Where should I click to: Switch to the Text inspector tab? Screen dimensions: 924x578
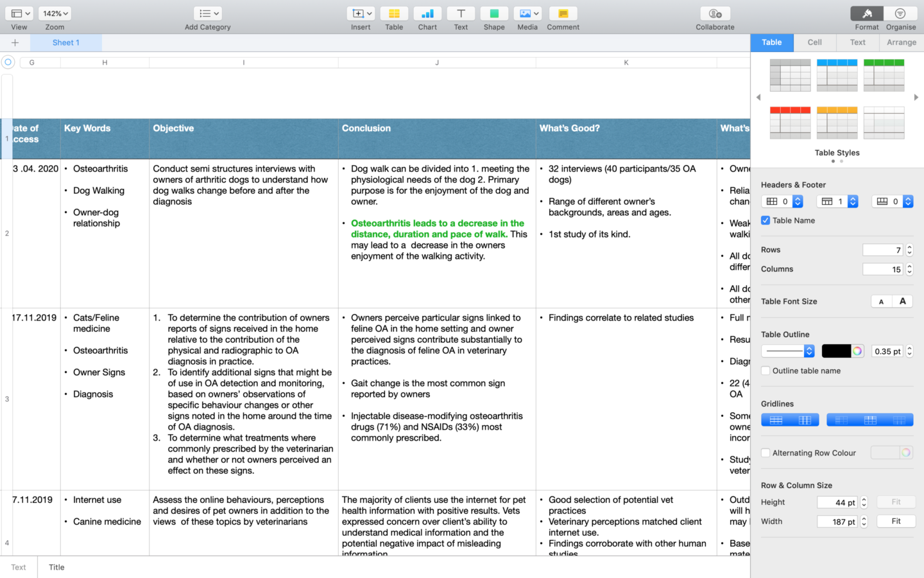pyautogui.click(x=858, y=42)
